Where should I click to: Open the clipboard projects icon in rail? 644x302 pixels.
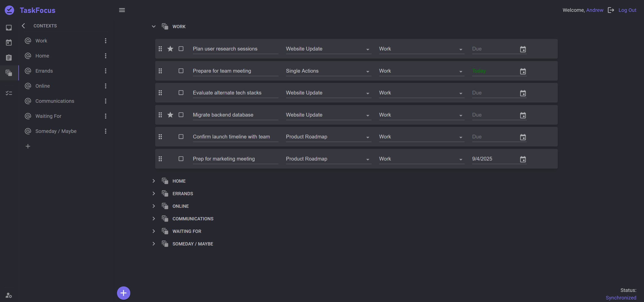click(9, 58)
